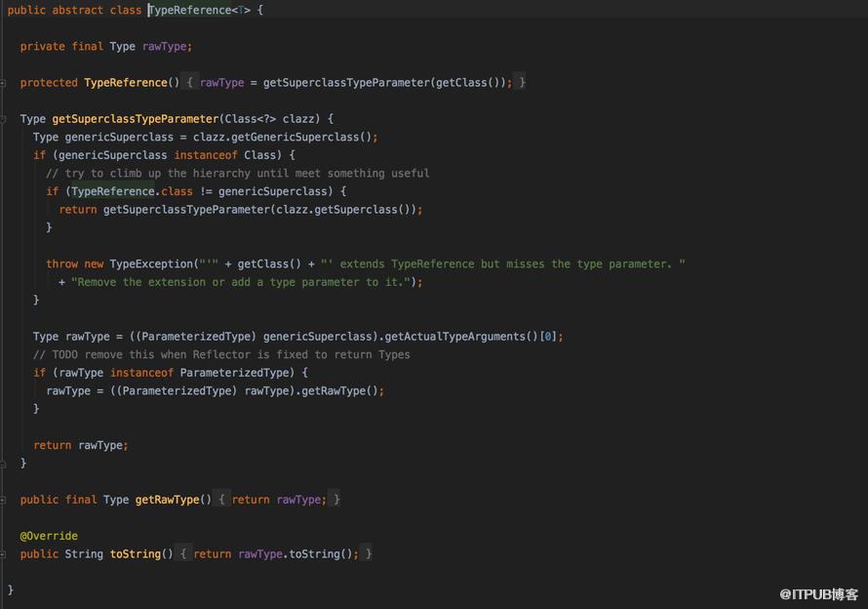Select the 'abstract' keyword in the class declaration
Image resolution: width=868 pixels, height=609 pixels.
click(x=77, y=10)
